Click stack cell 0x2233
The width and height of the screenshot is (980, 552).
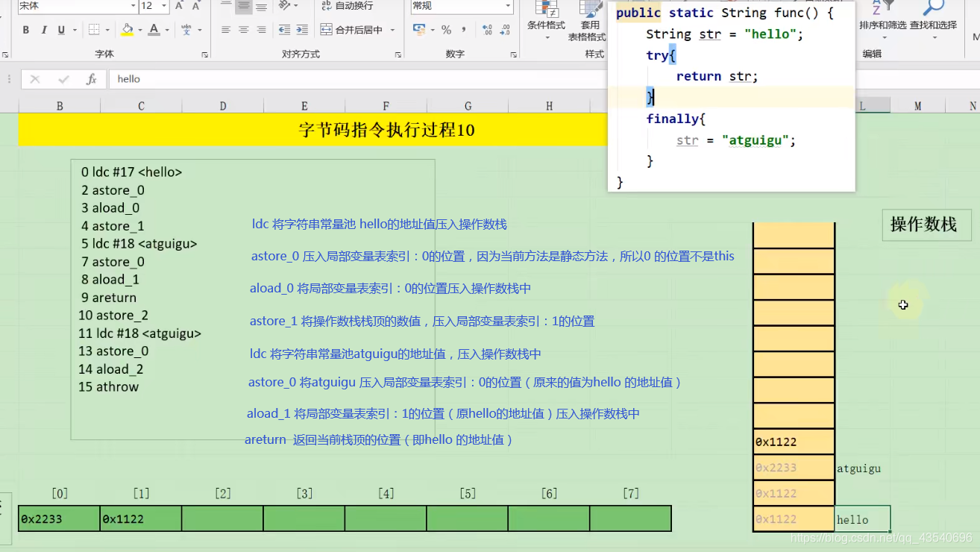tap(794, 468)
